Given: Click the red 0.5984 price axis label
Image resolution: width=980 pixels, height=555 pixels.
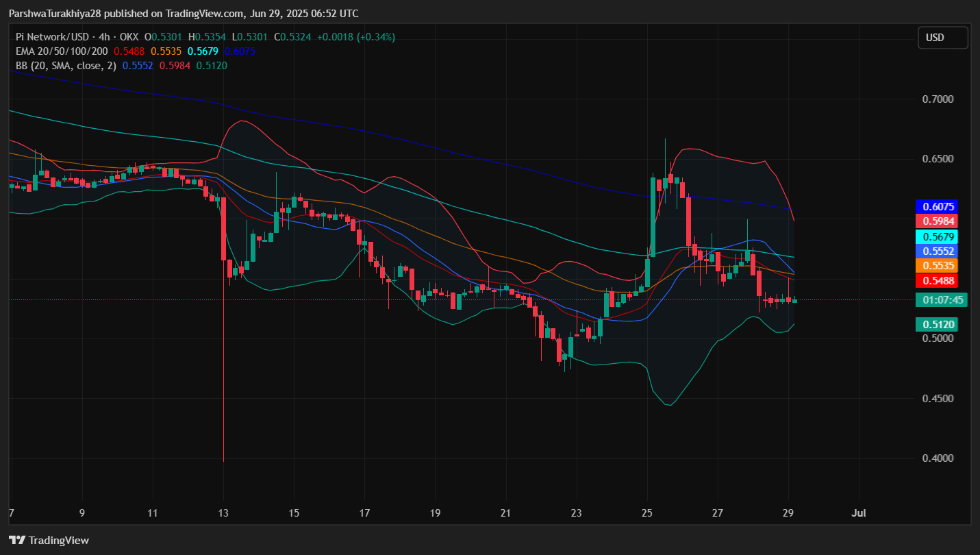Looking at the screenshot, I should click(935, 221).
